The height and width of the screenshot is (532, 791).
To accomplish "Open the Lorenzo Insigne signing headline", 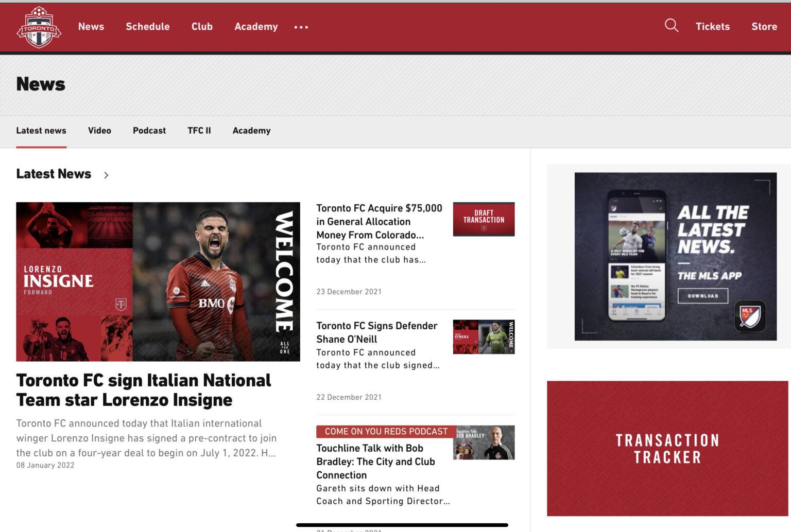I will tap(144, 390).
